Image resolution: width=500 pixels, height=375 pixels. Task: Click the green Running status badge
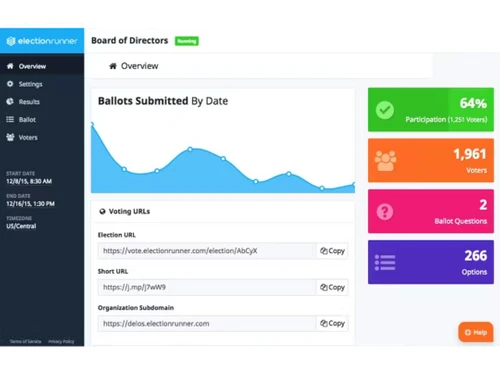[187, 41]
